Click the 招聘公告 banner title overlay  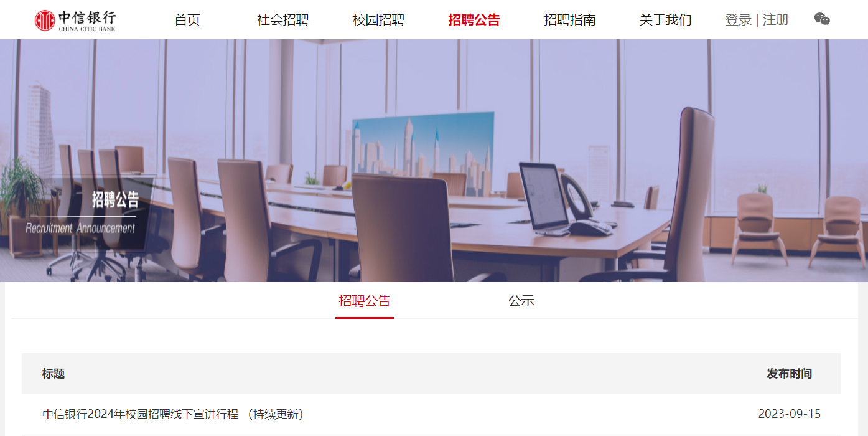115,199
